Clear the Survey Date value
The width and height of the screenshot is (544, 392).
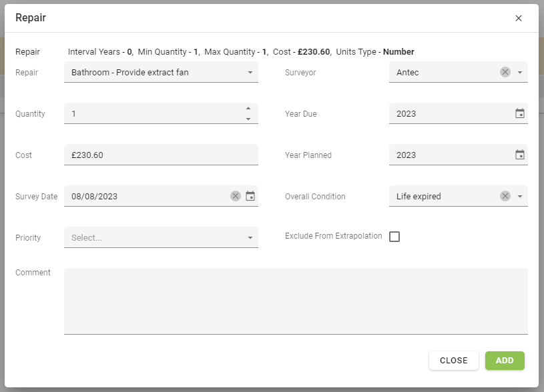click(236, 196)
